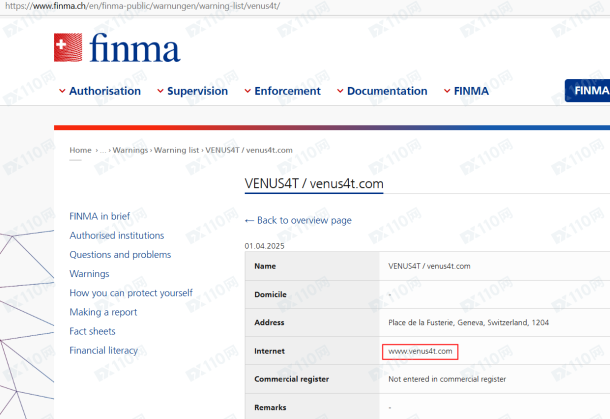Screen dimensions: 610x419
Task: Select the date 01.04.2025
Action: coord(265,246)
